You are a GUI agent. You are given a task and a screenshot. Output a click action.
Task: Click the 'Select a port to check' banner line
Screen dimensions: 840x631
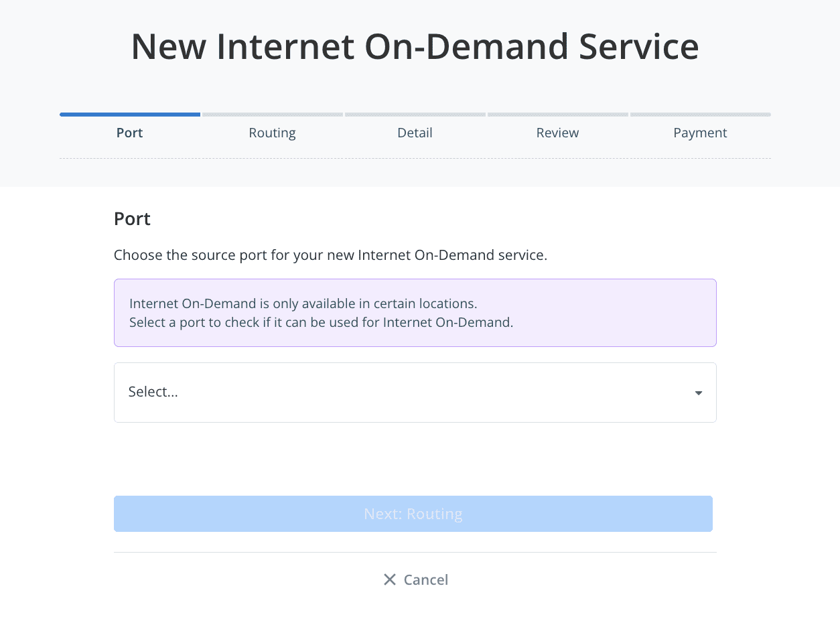pos(321,322)
